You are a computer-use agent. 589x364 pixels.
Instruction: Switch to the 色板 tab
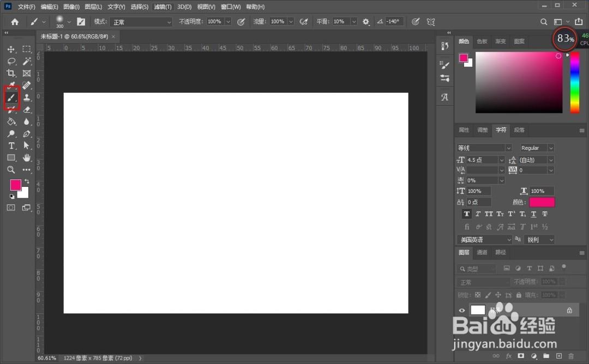coord(482,41)
